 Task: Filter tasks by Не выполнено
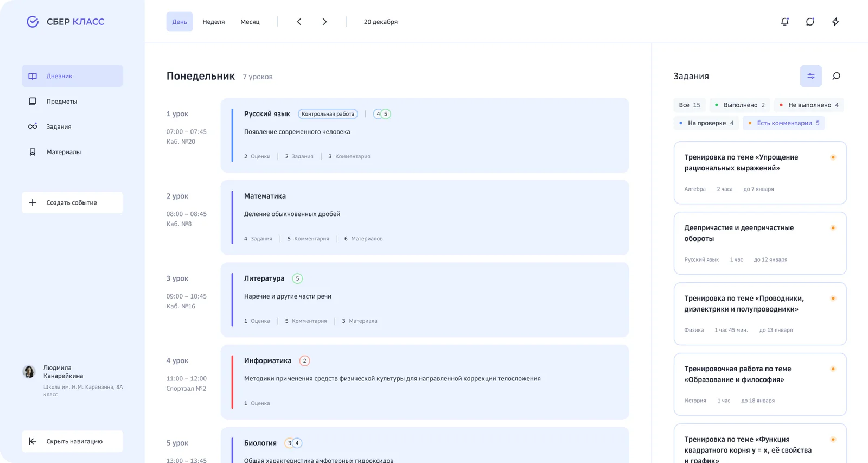pos(809,105)
